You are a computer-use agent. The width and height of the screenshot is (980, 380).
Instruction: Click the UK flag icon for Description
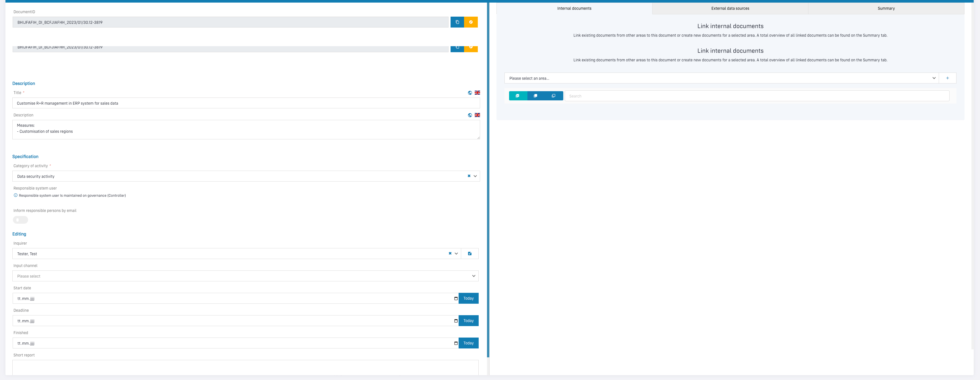(x=477, y=115)
